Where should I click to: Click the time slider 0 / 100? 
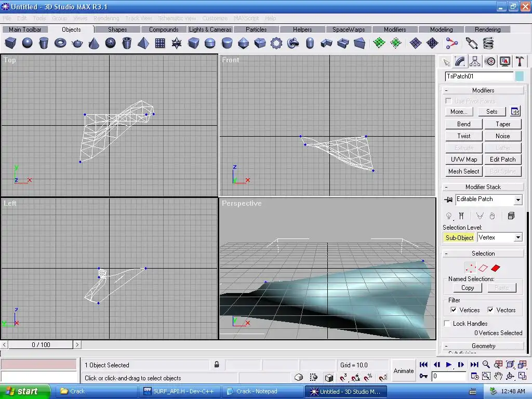pyautogui.click(x=41, y=345)
